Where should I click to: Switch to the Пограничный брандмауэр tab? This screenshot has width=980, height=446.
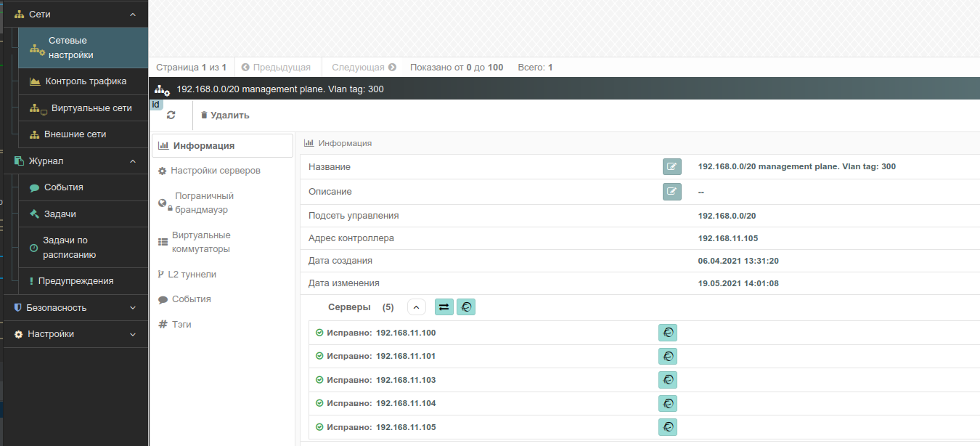tap(222, 203)
